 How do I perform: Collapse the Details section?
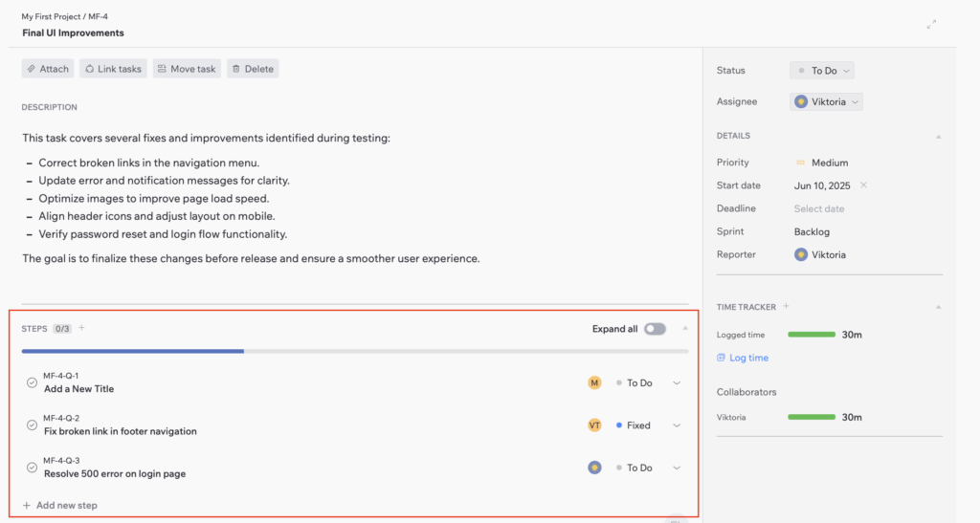(938, 136)
